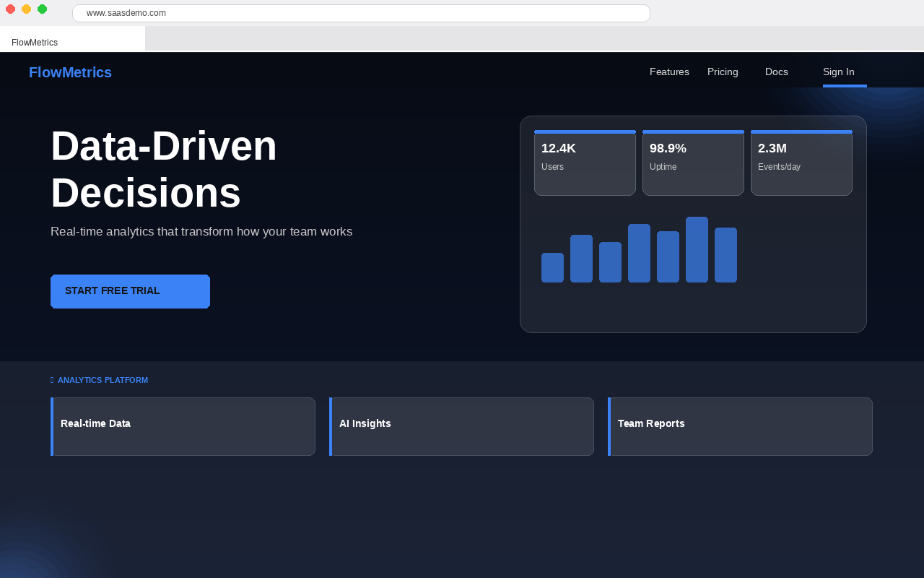
Task: Click the Start Free Trial button
Action: point(130,291)
